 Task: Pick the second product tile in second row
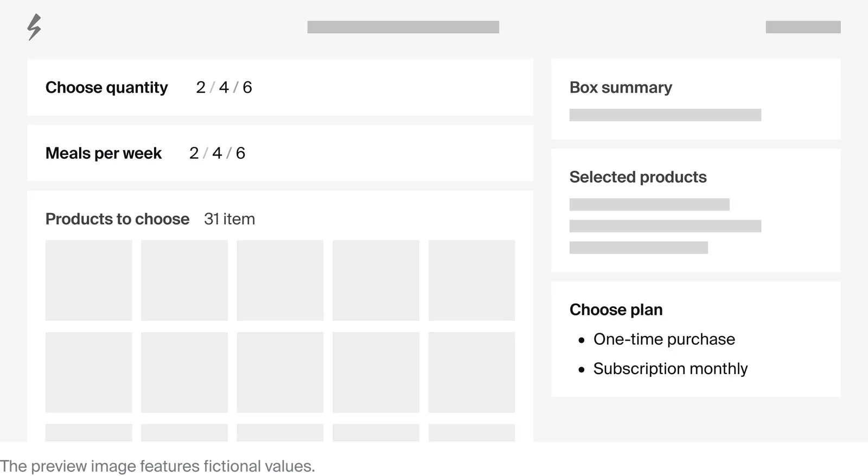coord(184,372)
